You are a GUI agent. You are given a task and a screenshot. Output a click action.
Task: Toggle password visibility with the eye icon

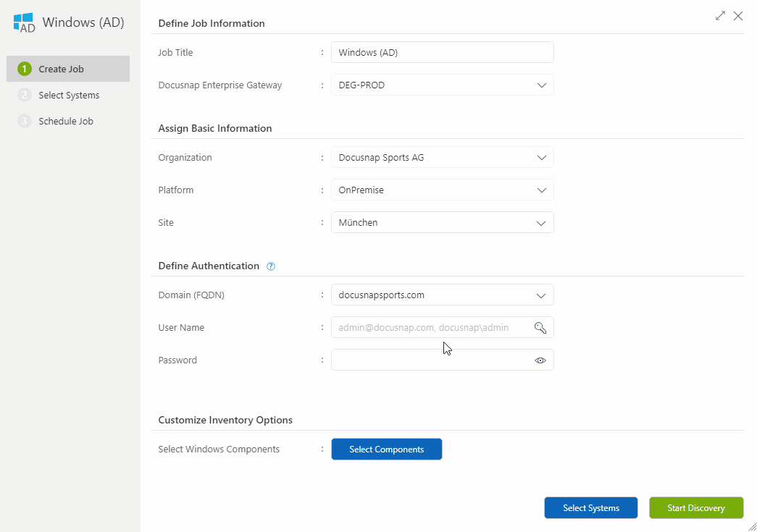[540, 360]
